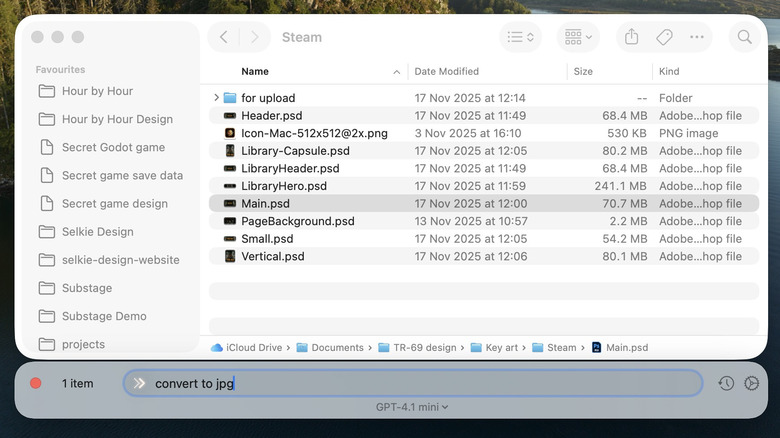Click the '3 Nov 2025 at 16:10' date

click(468, 133)
